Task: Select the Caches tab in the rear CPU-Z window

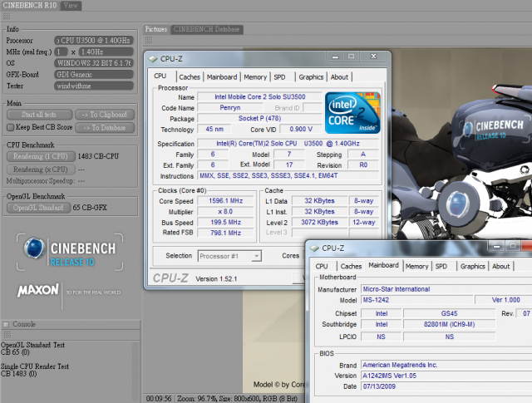Action: pyautogui.click(x=190, y=77)
